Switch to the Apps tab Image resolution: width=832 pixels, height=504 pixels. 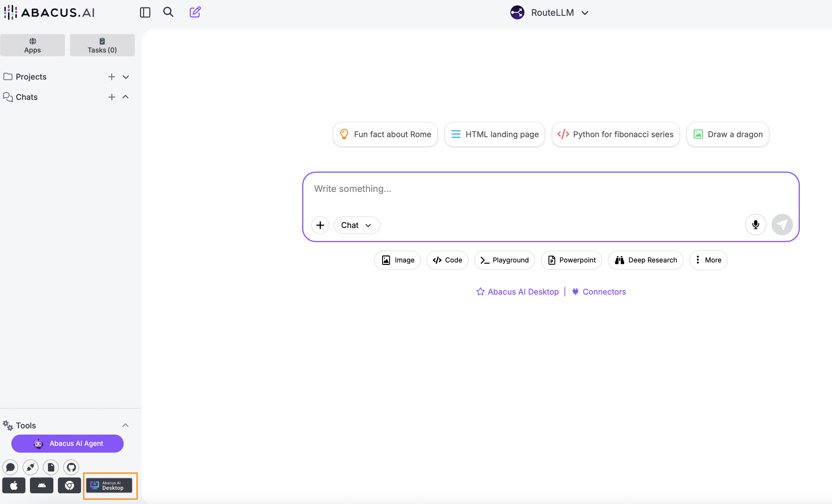[x=32, y=45]
